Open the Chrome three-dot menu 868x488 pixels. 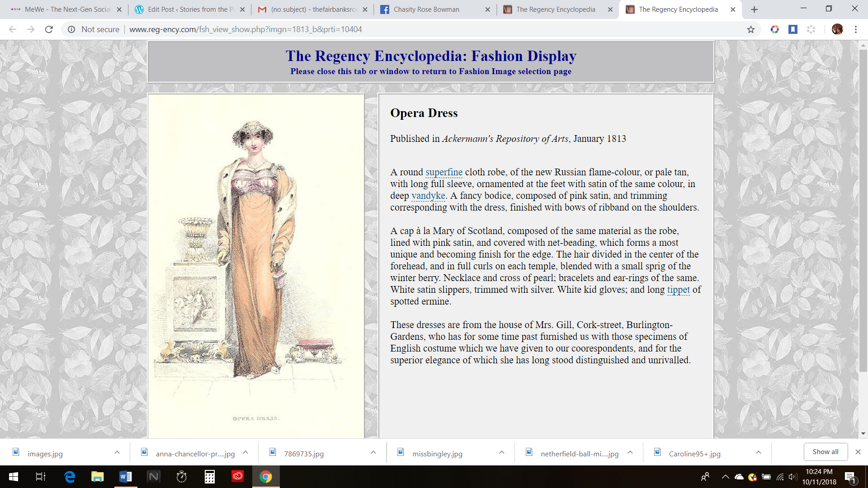click(855, 29)
